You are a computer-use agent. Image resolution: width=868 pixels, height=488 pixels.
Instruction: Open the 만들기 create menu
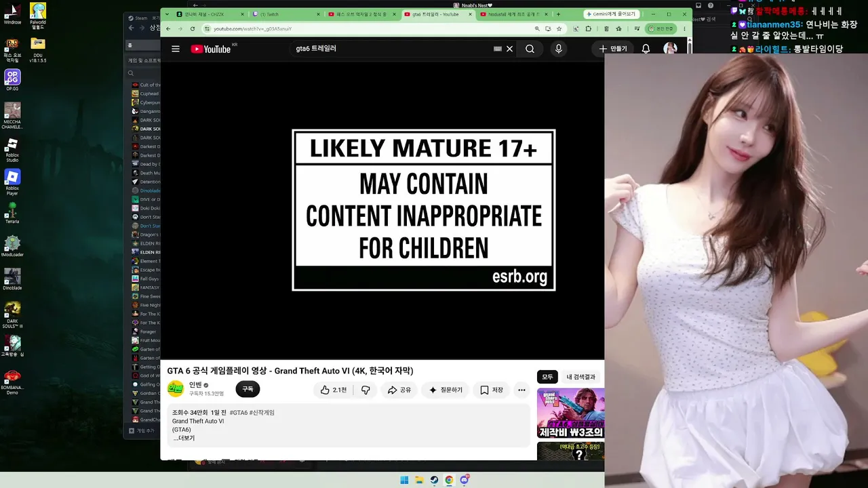[x=612, y=49]
